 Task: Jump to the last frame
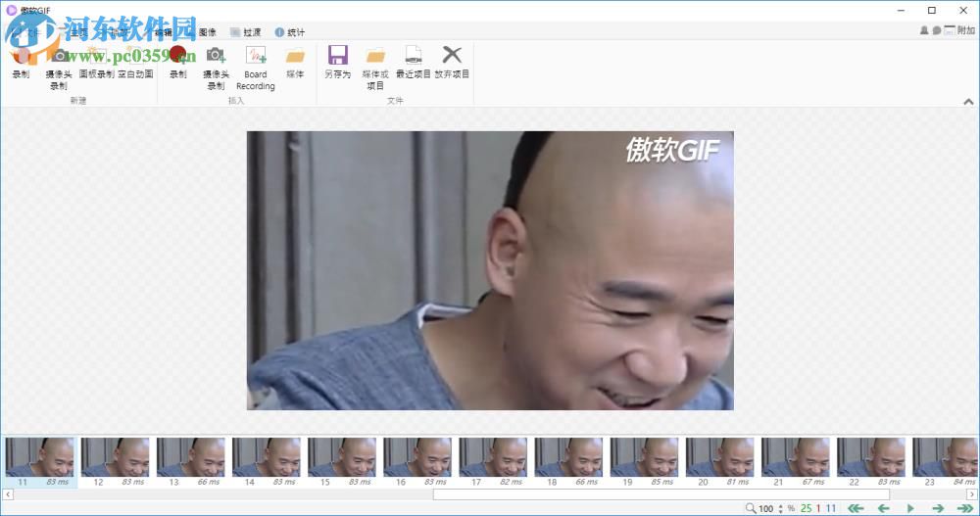pyautogui.click(x=965, y=508)
